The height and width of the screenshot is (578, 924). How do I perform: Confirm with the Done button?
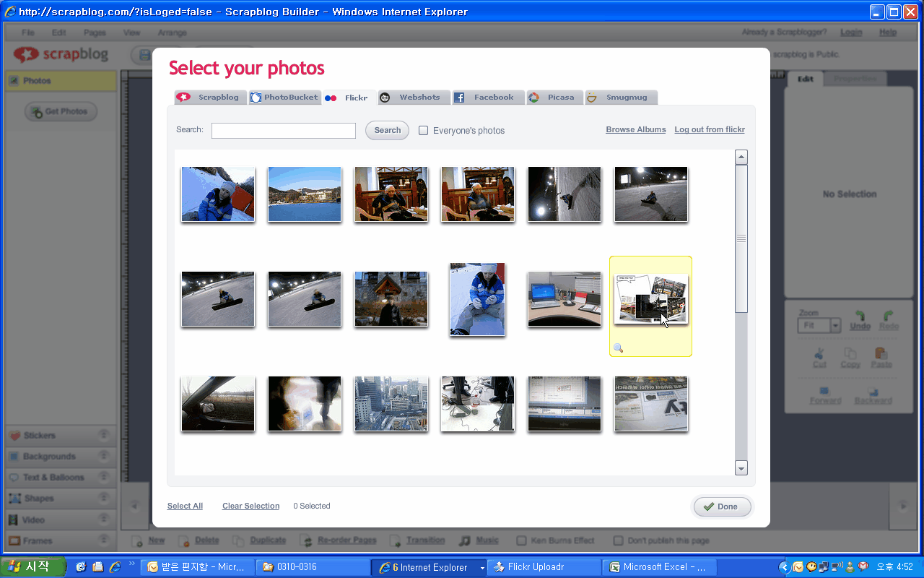click(722, 506)
